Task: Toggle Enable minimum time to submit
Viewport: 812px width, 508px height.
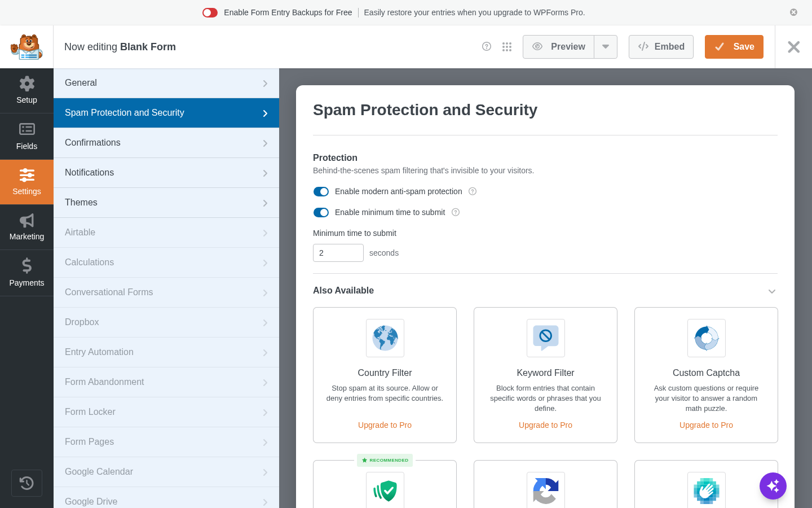Action: click(321, 212)
